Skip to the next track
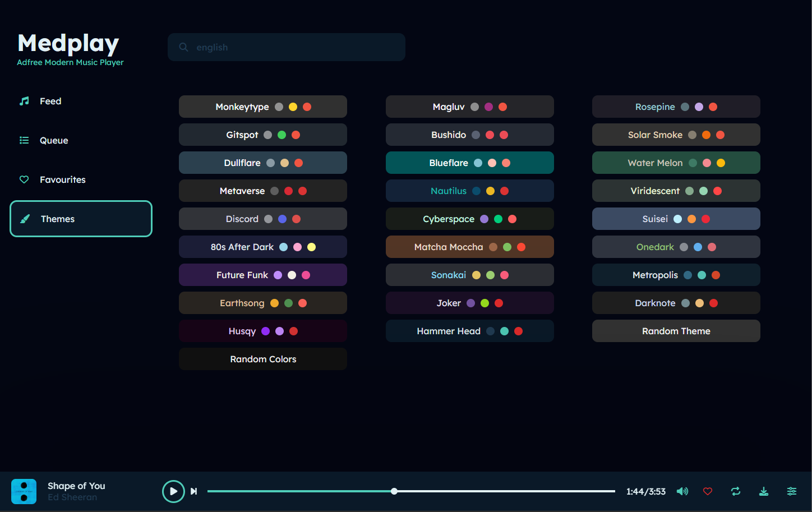Screen dimensions: 812x512 tap(194, 492)
